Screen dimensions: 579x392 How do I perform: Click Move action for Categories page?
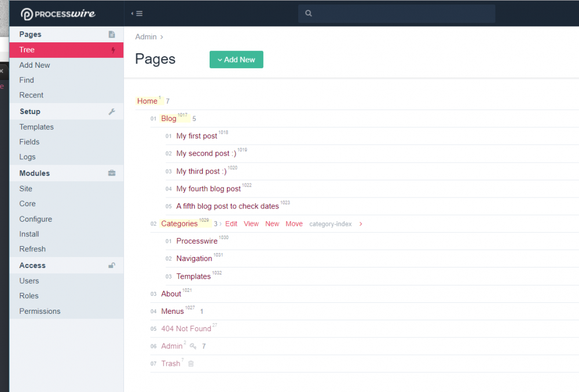pos(294,224)
